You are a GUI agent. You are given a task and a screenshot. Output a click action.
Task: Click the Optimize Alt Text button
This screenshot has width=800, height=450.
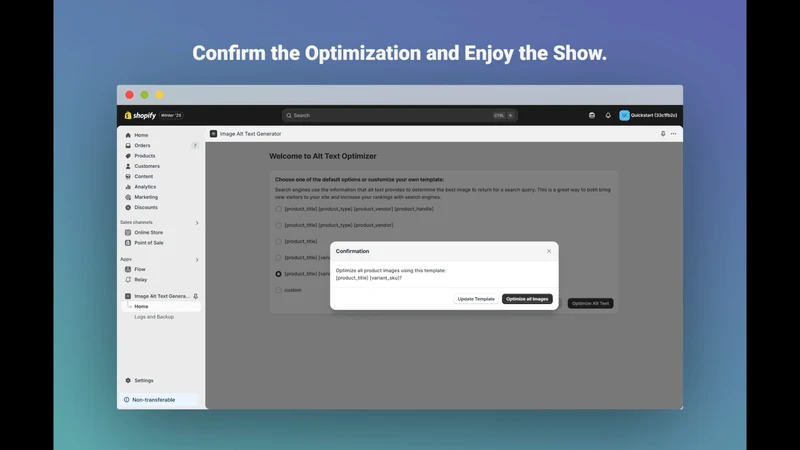(590, 303)
